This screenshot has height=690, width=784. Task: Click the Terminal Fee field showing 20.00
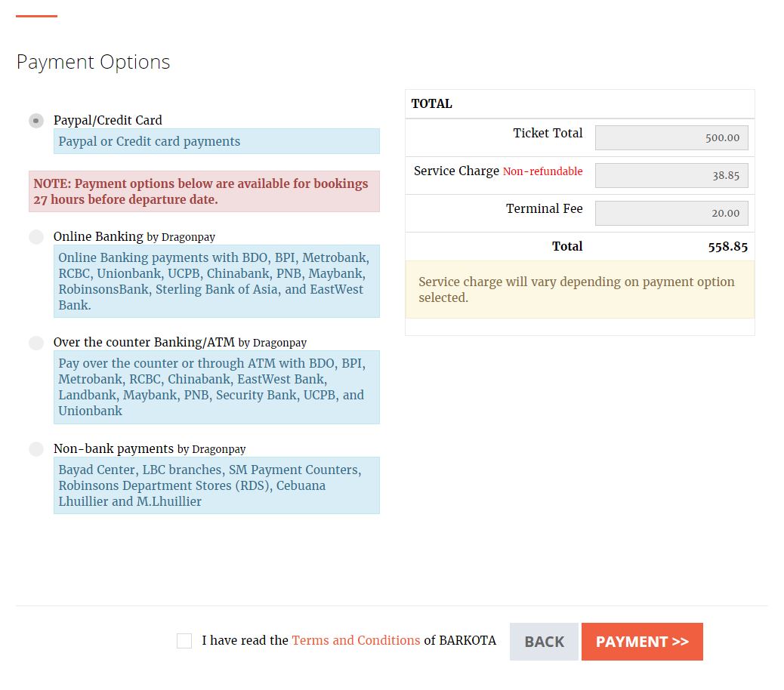(671, 214)
